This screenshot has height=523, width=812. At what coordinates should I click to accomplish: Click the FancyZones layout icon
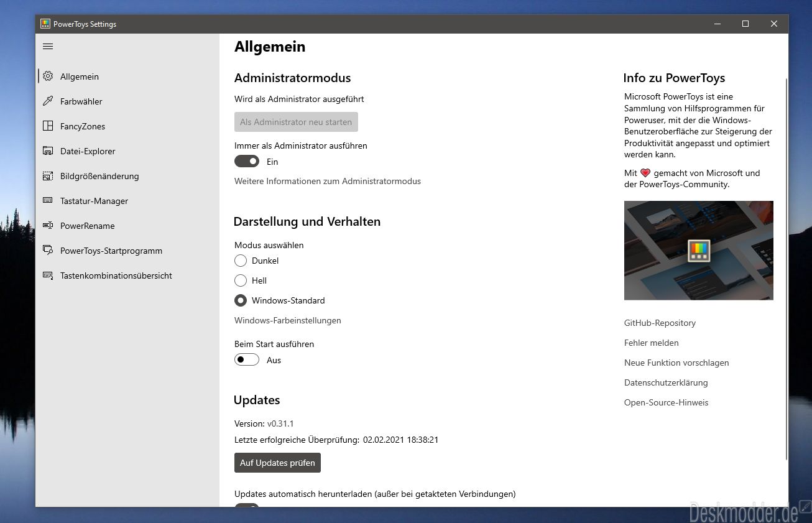48,126
